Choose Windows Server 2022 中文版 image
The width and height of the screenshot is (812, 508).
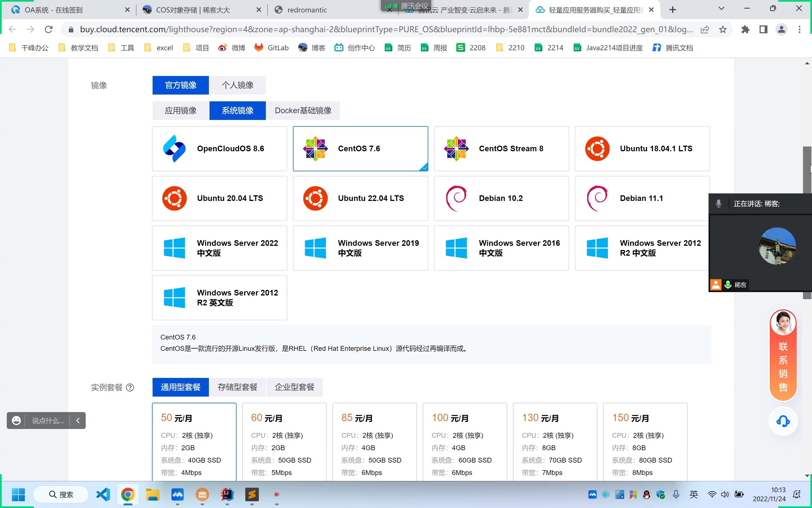[219, 248]
